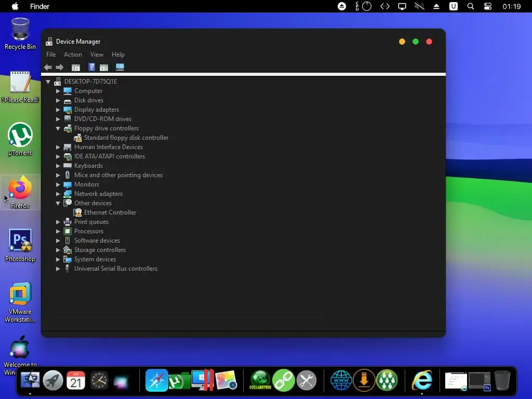This screenshot has height=399, width=532.
Task: Click the Finder menu bar title
Action: pyautogui.click(x=39, y=6)
